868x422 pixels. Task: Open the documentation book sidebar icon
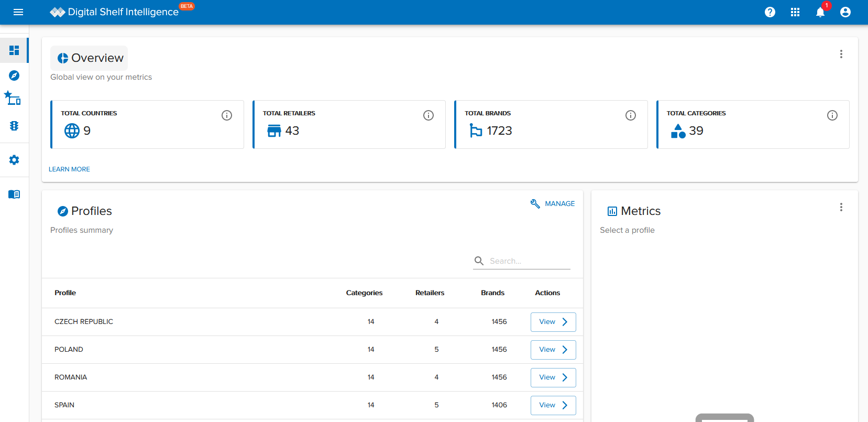click(14, 194)
